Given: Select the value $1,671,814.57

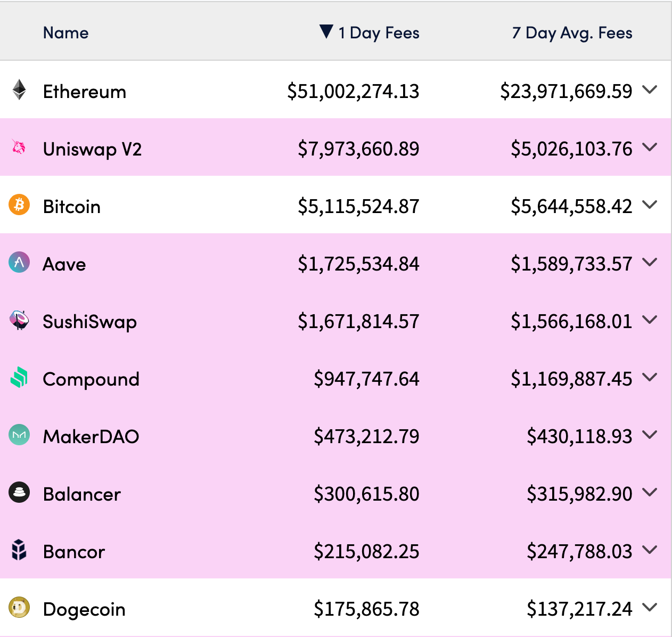Looking at the screenshot, I should [x=359, y=322].
